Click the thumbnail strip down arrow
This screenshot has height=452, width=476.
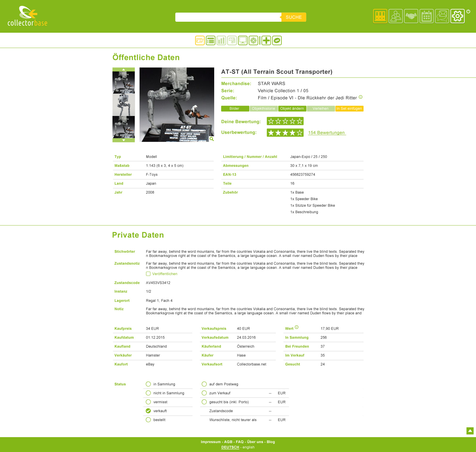point(123,140)
